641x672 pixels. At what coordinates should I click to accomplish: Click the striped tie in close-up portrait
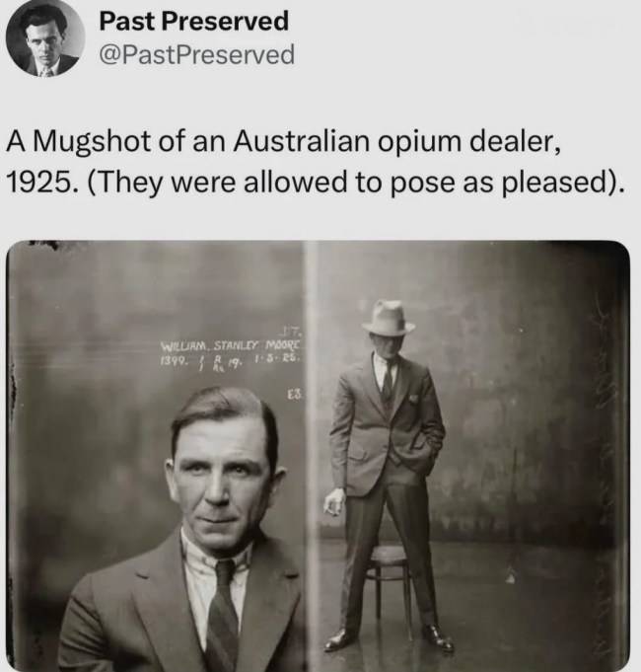[223, 615]
